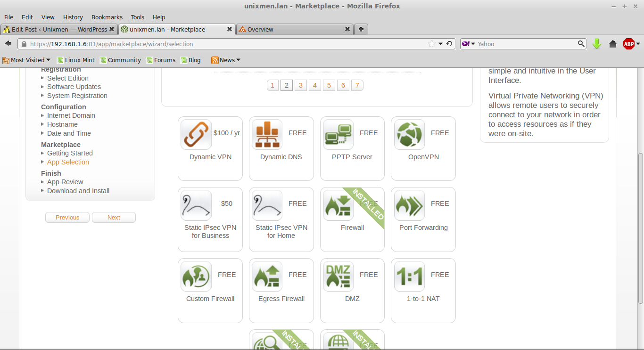Open the URL history dropdown arrow
Screen dimensions: 644x350
click(x=441, y=44)
